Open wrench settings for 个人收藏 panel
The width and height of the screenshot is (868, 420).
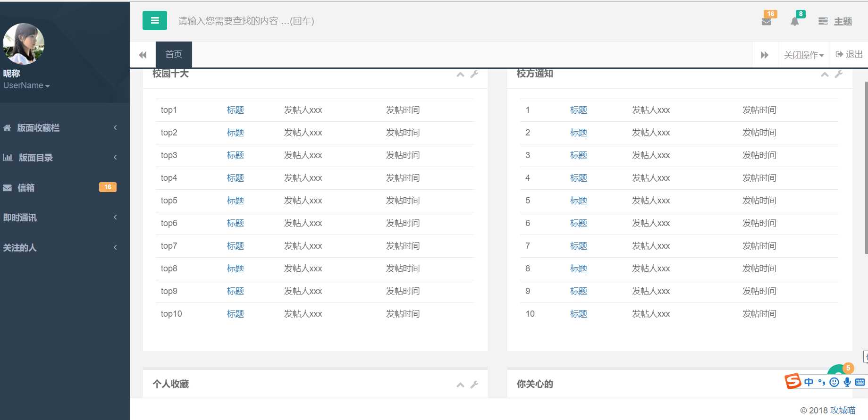tap(474, 385)
